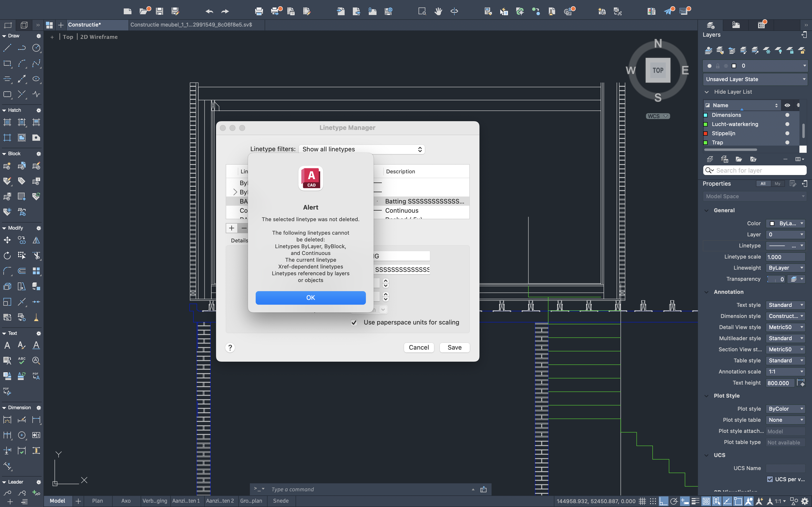Select the Model tab at the bottom
Image resolution: width=812 pixels, height=507 pixels.
(x=58, y=501)
